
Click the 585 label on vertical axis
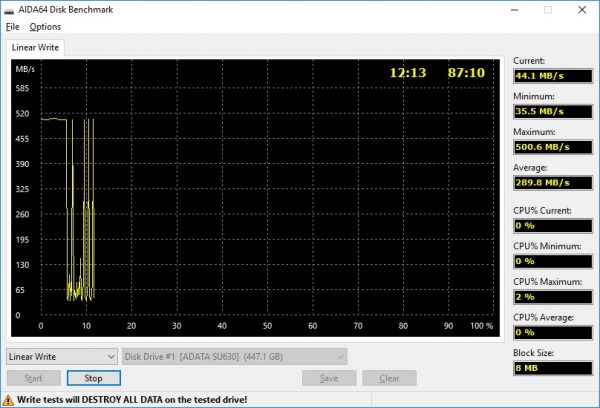tap(22, 89)
